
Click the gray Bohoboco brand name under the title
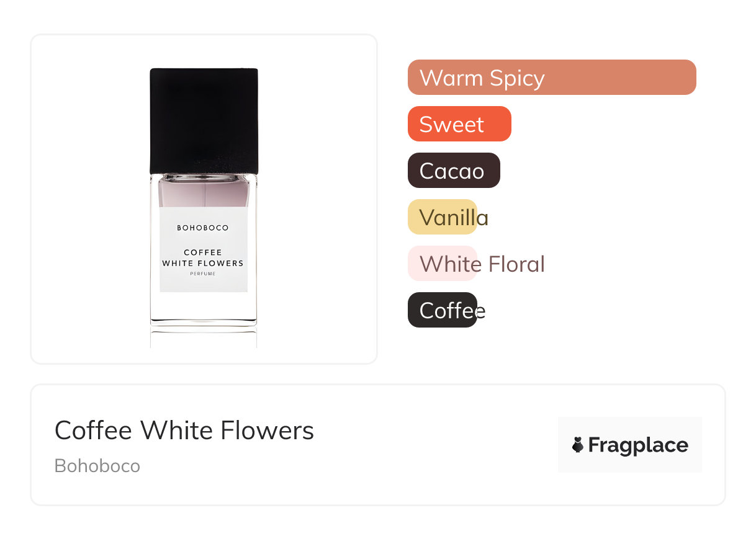[97, 466]
